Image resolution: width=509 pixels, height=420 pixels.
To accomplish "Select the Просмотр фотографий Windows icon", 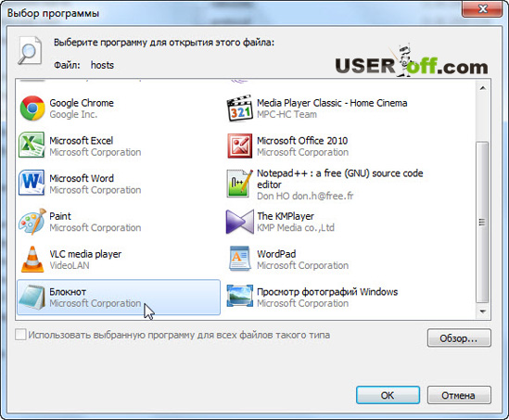I will coord(239,296).
